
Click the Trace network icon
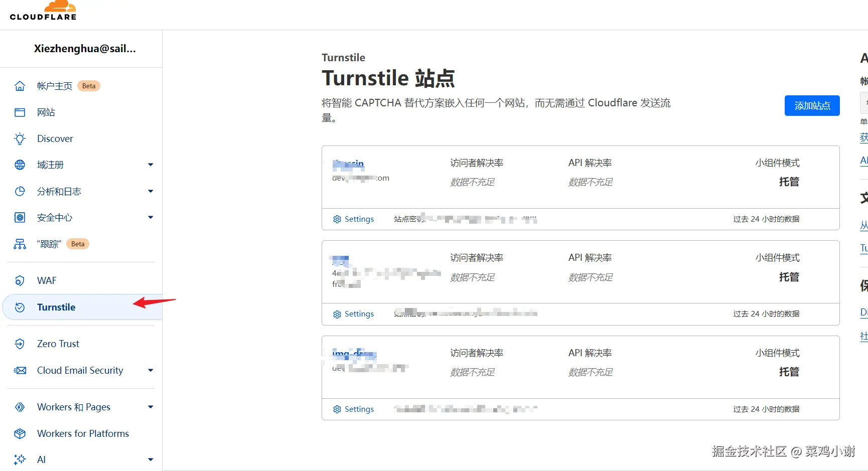(x=20, y=244)
